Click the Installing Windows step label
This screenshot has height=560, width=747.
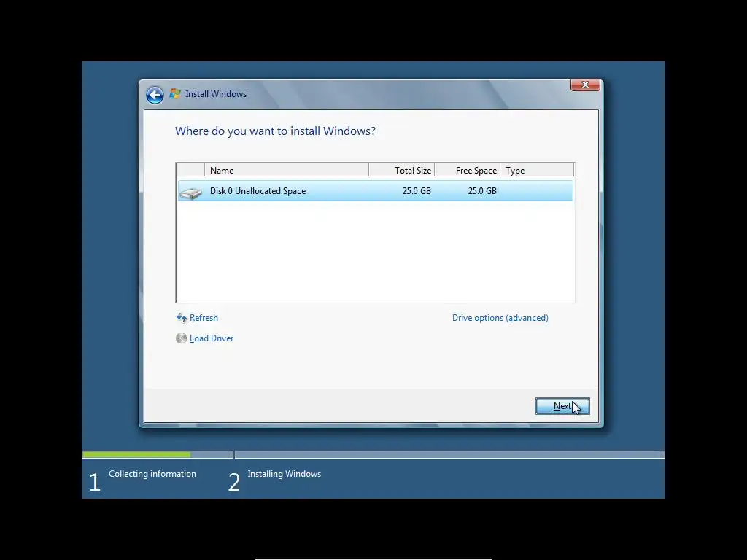tap(285, 474)
